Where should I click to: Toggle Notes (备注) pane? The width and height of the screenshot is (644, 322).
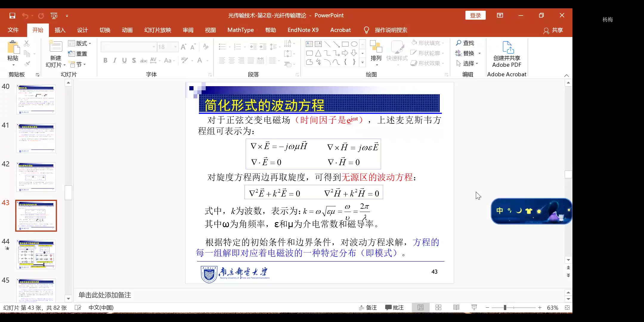pyautogui.click(x=368, y=307)
